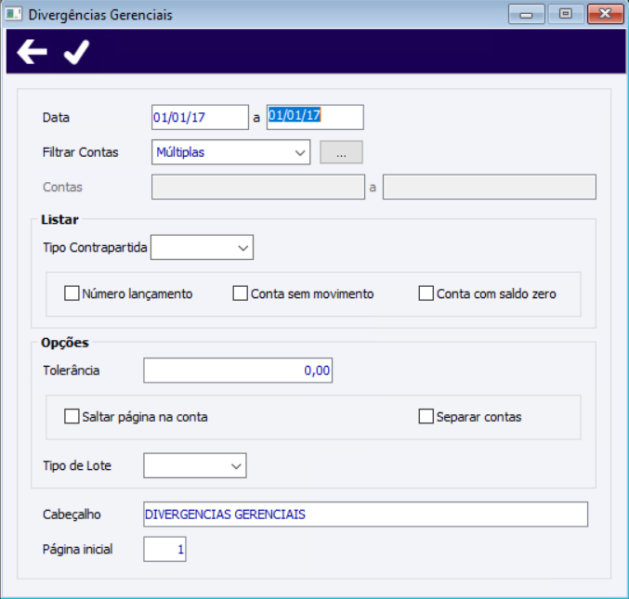Open the Filtrar Contas dropdown
Screen dimensions: 629x599
click(x=231, y=152)
